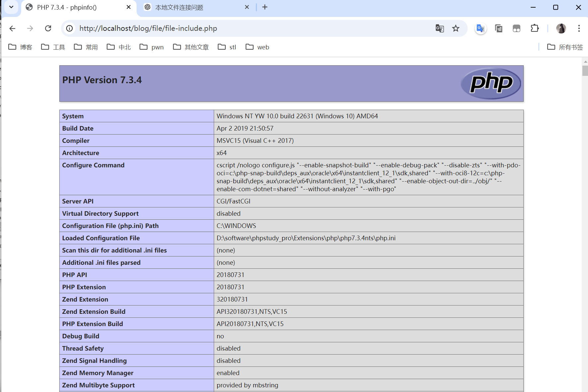The image size is (588, 392).
Task: Open the 博客 bookmark folder
Action: 20,47
